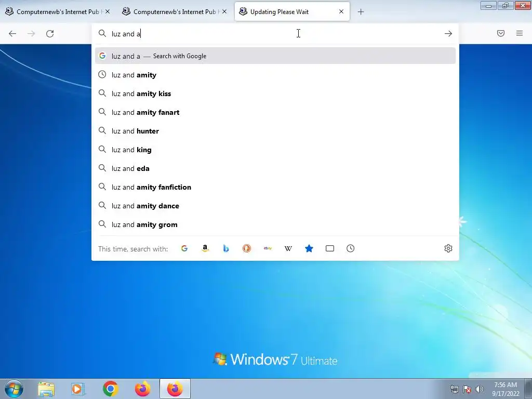The image size is (532, 399).
Task: Search in open Tabs icon
Action: (x=330, y=248)
